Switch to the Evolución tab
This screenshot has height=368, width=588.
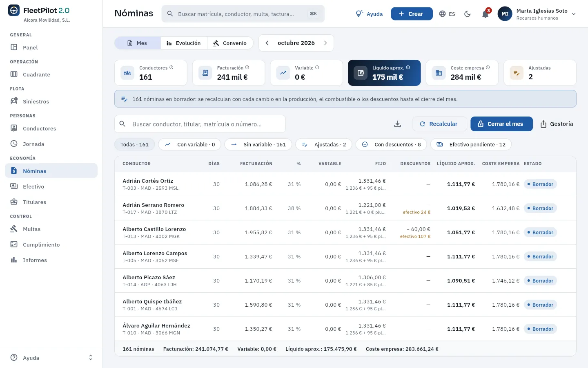[x=184, y=43]
